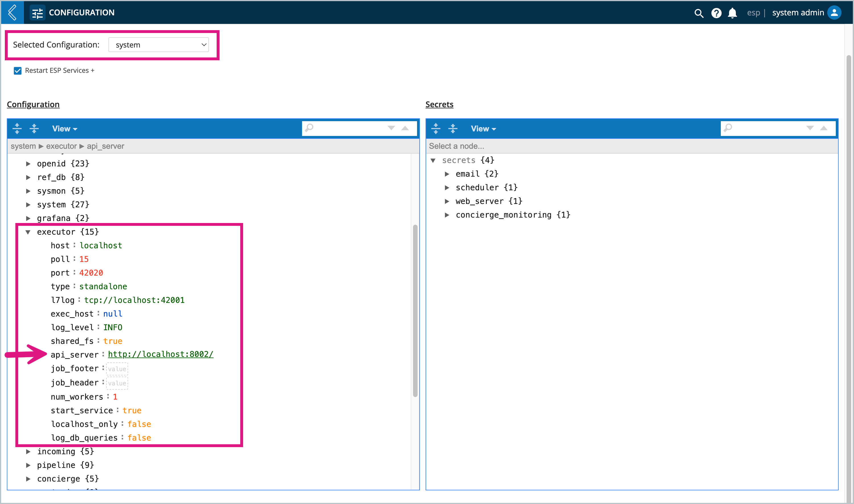Expand the email secrets node
Image resolution: width=854 pixels, height=504 pixels.
pos(447,174)
